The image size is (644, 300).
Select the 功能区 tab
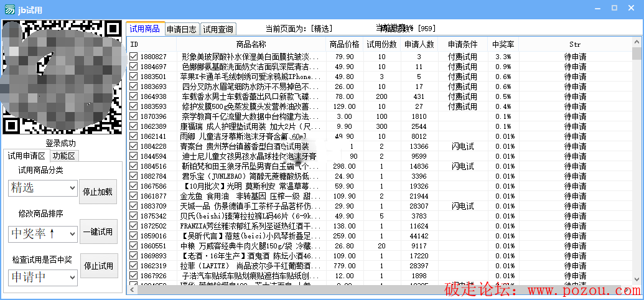(65, 156)
